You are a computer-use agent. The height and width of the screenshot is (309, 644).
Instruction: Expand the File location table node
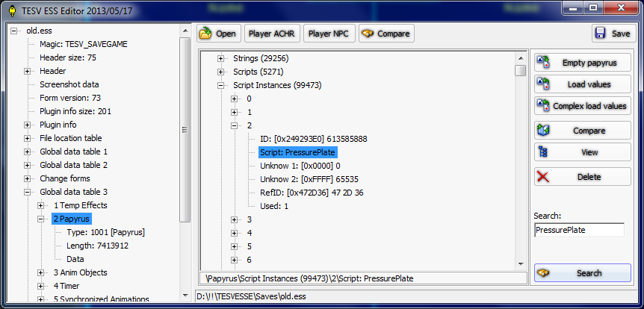tap(27, 138)
